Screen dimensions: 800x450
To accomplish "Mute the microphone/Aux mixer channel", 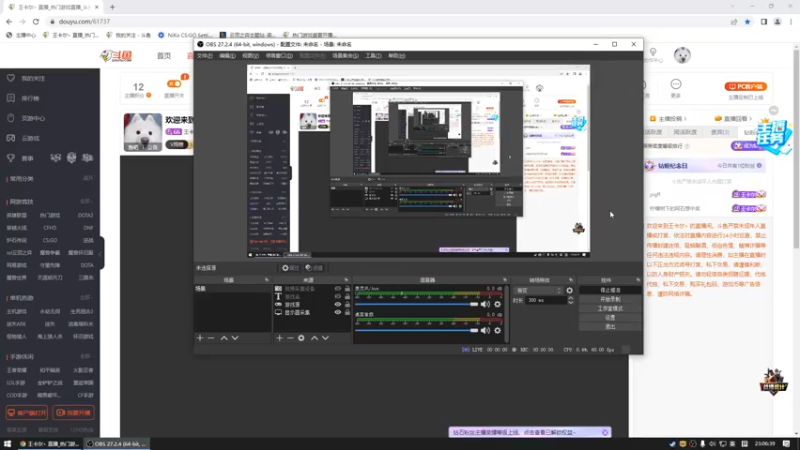I will point(485,304).
